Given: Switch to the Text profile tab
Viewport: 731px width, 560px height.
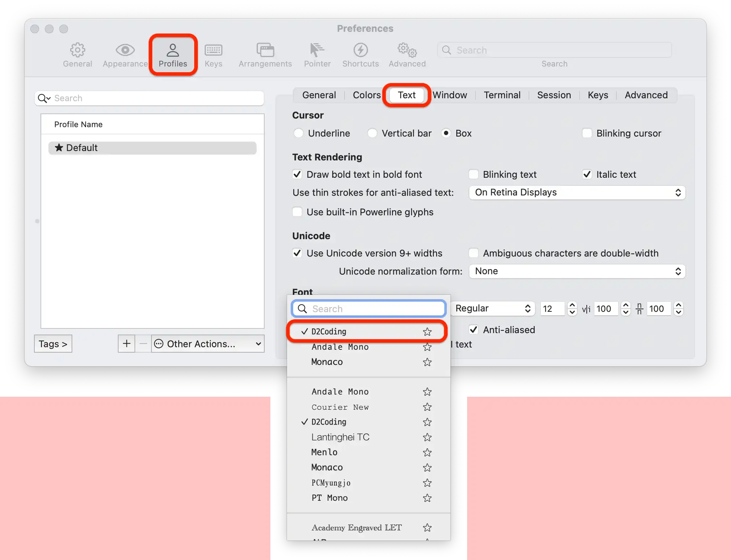Looking at the screenshot, I should coord(407,95).
